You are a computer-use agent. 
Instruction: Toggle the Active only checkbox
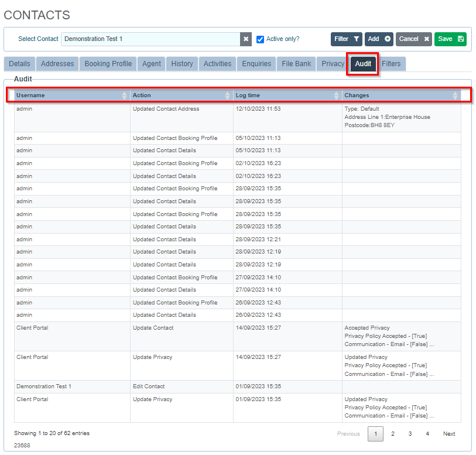260,39
